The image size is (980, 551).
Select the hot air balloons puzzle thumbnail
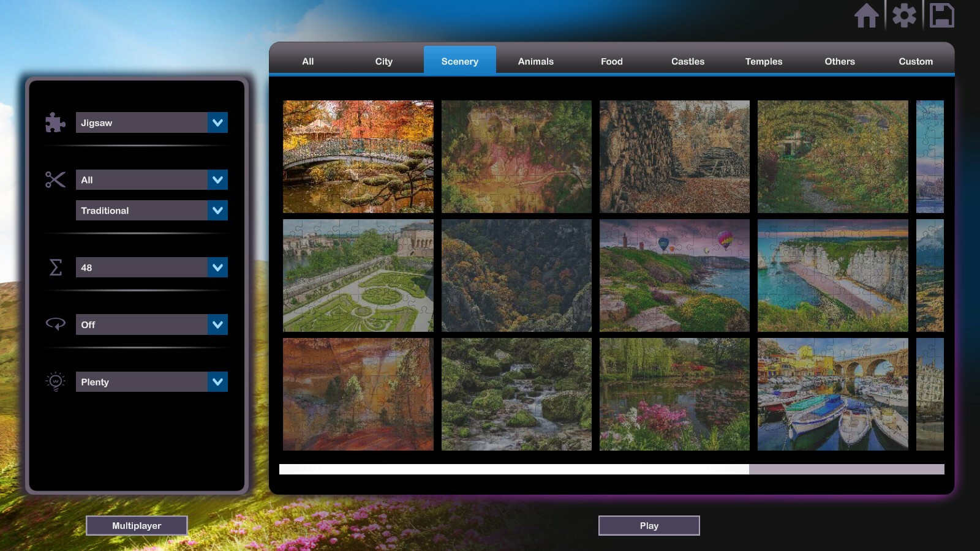(674, 275)
